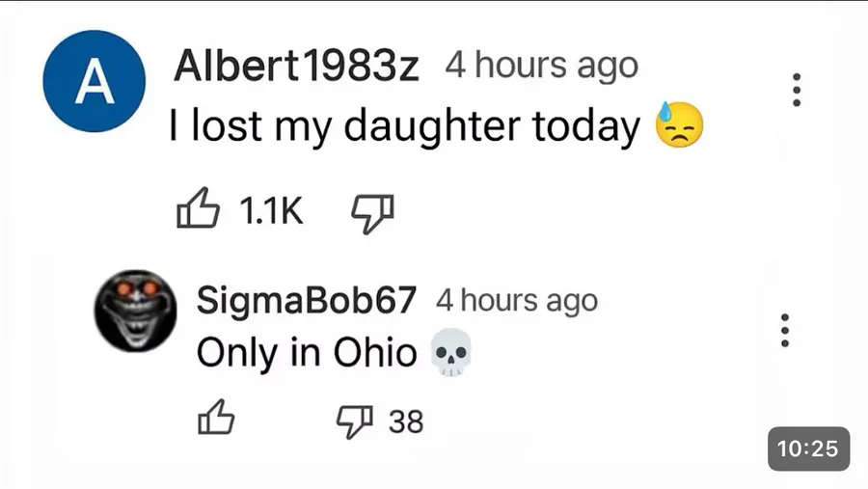
Task: Click '4 hours ago' timestamp beside Albert1983z
Action: coord(541,67)
